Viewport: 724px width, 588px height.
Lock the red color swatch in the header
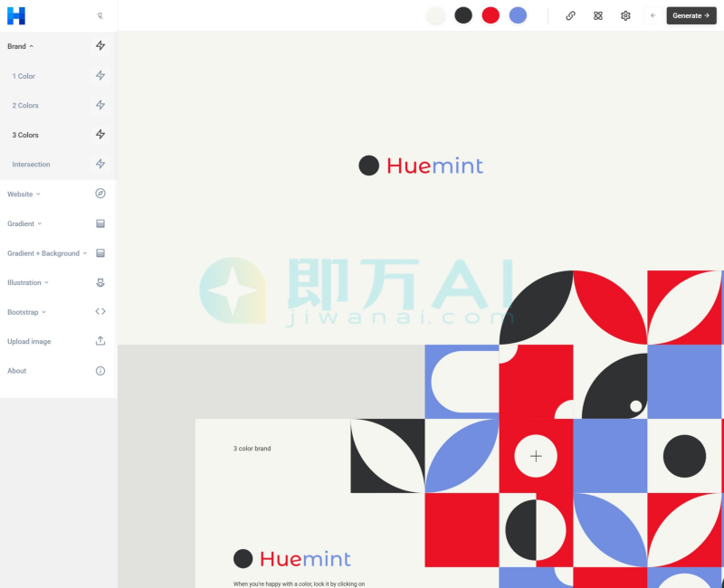[491, 15]
